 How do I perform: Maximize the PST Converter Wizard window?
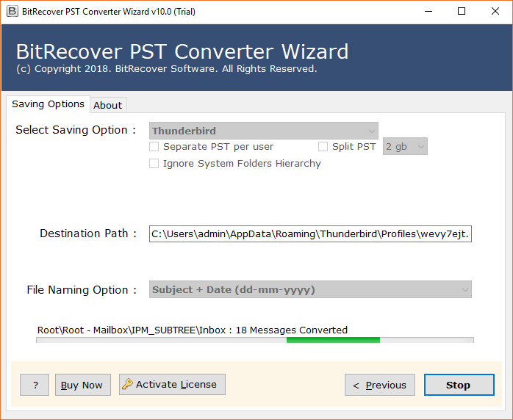pos(462,12)
